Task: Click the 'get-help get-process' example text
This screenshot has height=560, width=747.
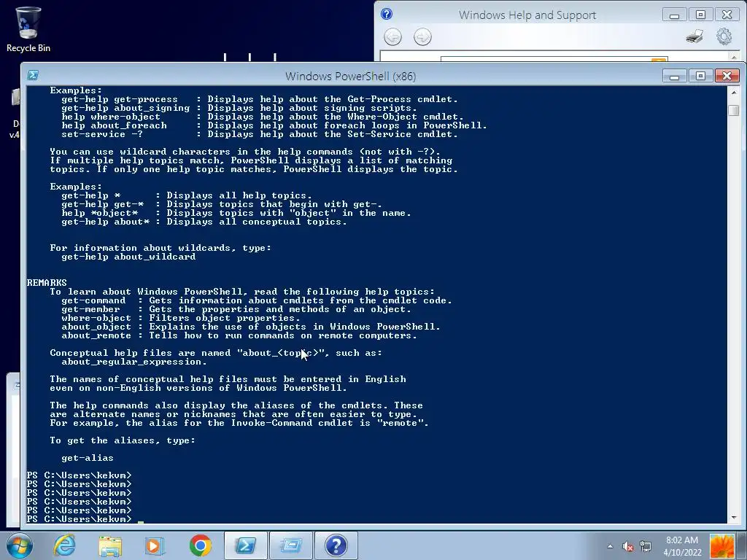Action: 119,99
